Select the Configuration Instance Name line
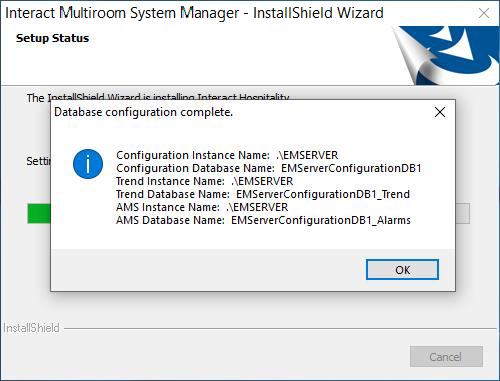Viewport: 500px width, 381px height. [x=227, y=155]
